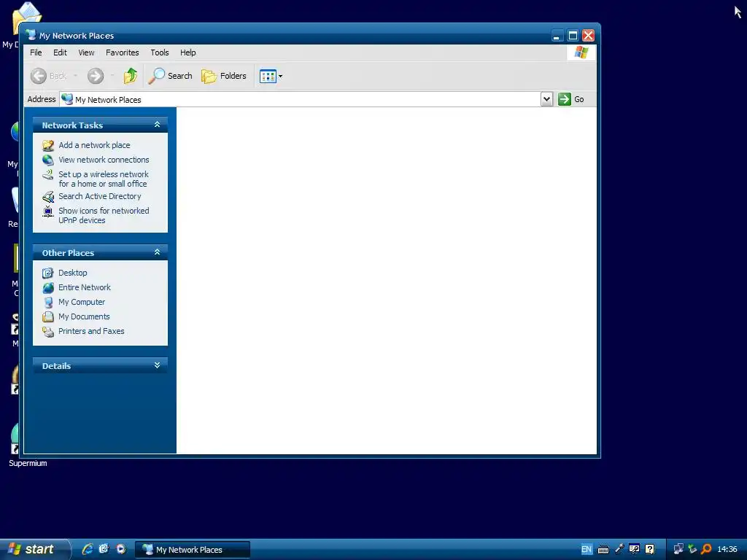The height and width of the screenshot is (560, 747).
Task: Collapse the Other Places panel
Action: (157, 252)
